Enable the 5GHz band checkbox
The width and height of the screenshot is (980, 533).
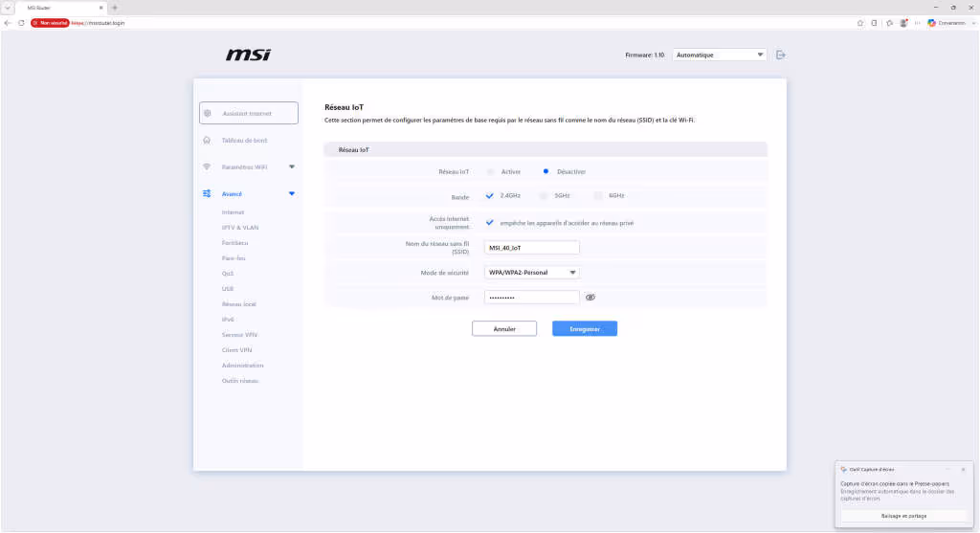(x=544, y=195)
